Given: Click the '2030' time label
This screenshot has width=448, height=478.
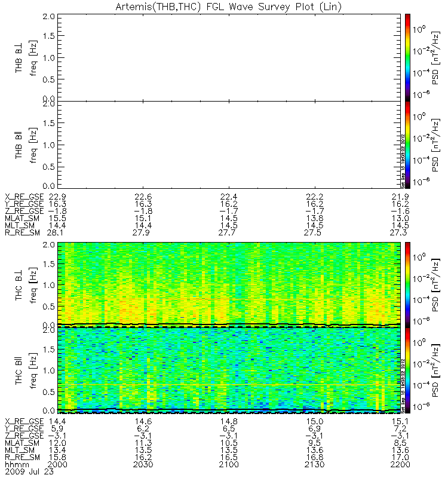Looking at the screenshot, I should pos(143,465).
